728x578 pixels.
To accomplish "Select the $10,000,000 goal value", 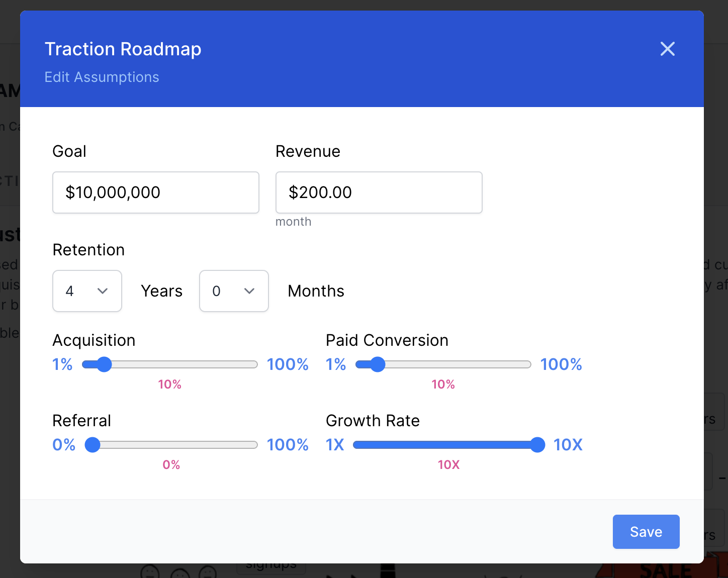I will [112, 192].
